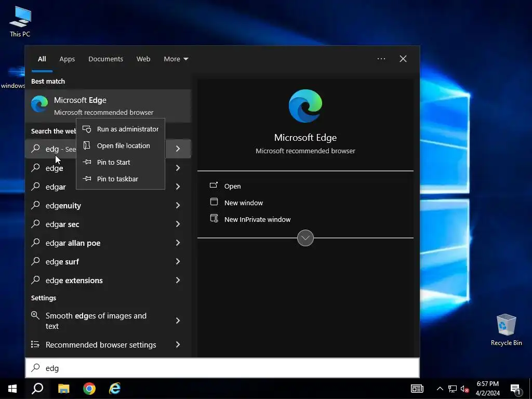The width and height of the screenshot is (532, 399).
Task: Expand more actions with circular chevron
Action: pyautogui.click(x=305, y=238)
